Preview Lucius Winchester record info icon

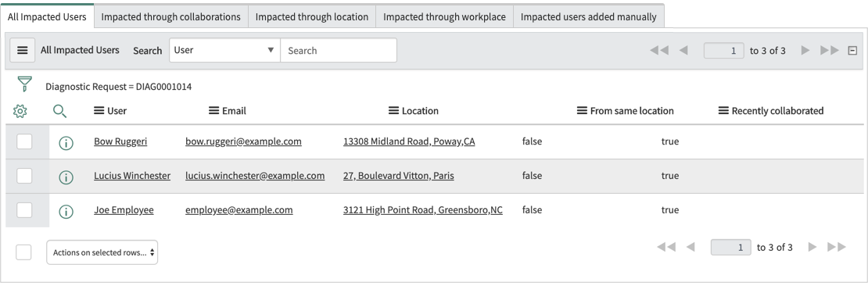66,177
